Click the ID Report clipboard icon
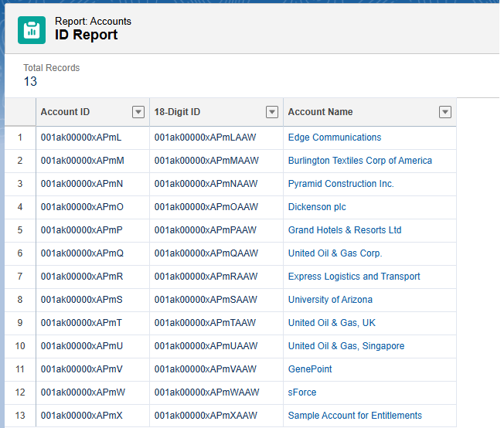 32,29
